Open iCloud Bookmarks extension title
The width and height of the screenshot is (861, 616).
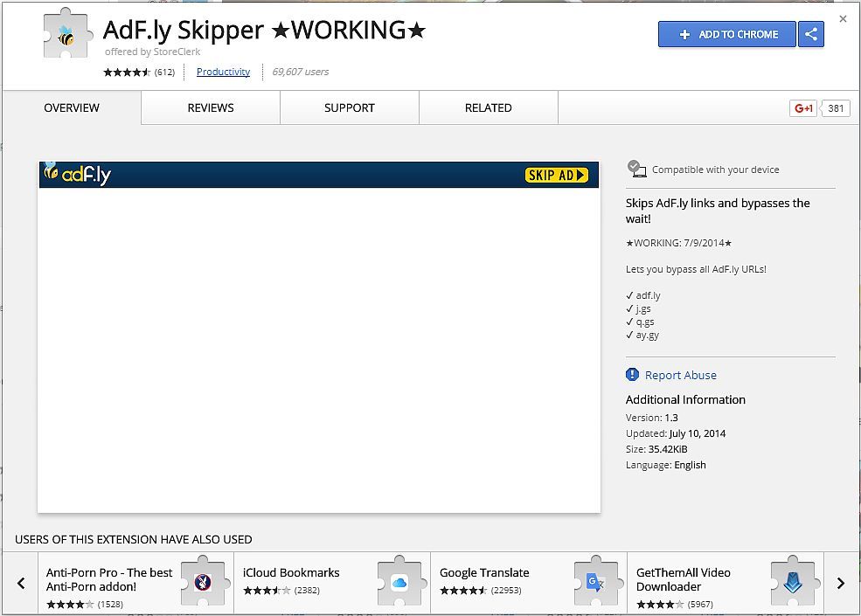pos(291,572)
